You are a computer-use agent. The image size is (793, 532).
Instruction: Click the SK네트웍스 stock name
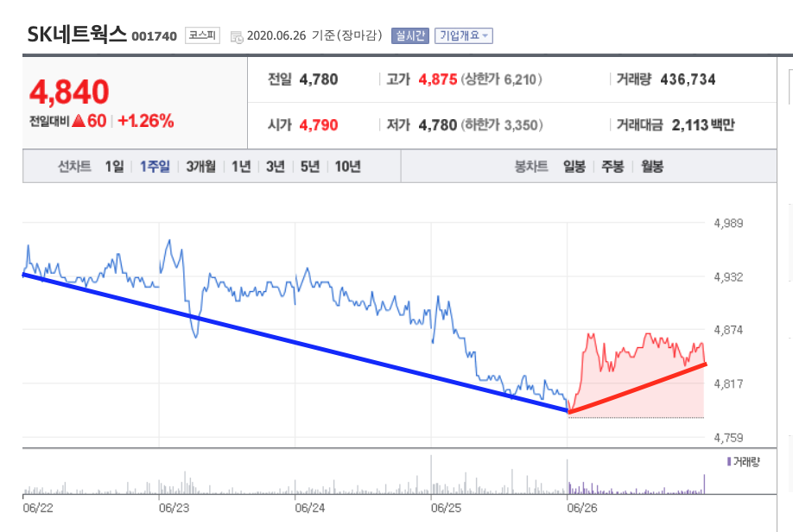(76, 34)
